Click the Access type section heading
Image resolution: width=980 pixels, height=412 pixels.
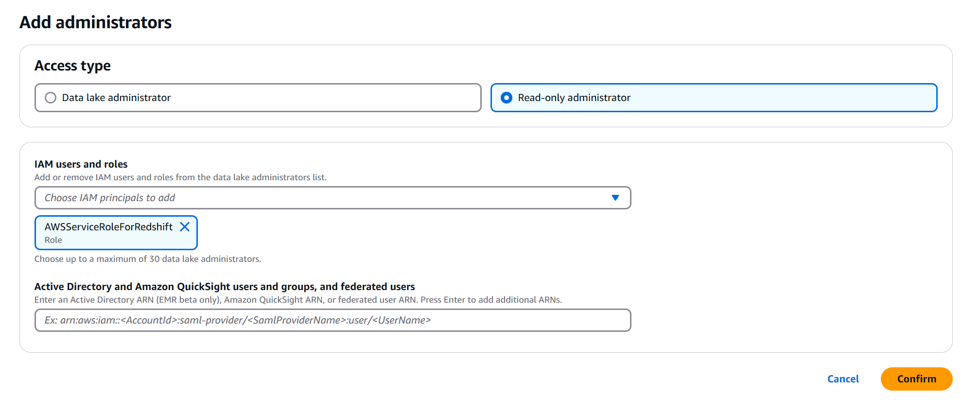tap(72, 66)
